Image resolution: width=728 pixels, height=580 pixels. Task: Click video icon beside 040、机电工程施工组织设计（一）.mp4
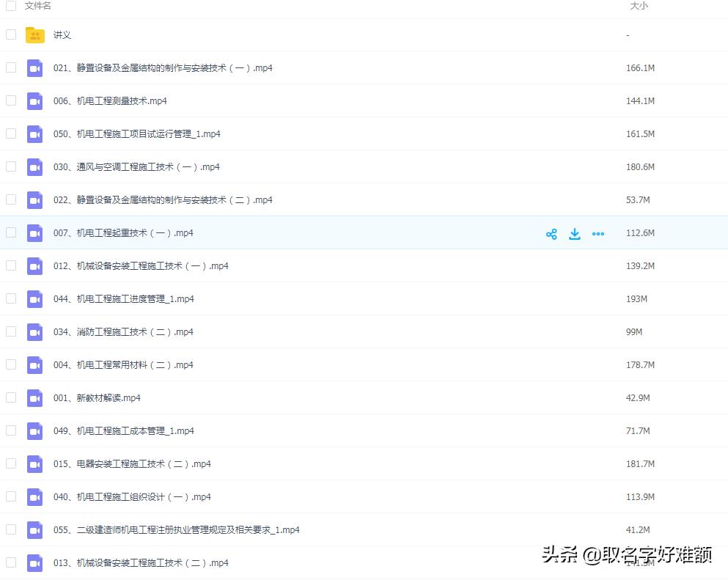click(34, 496)
